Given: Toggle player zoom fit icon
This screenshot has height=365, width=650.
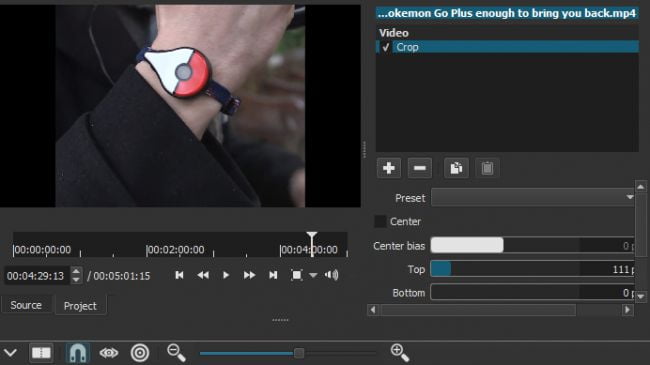Looking at the screenshot, I should tap(296, 275).
